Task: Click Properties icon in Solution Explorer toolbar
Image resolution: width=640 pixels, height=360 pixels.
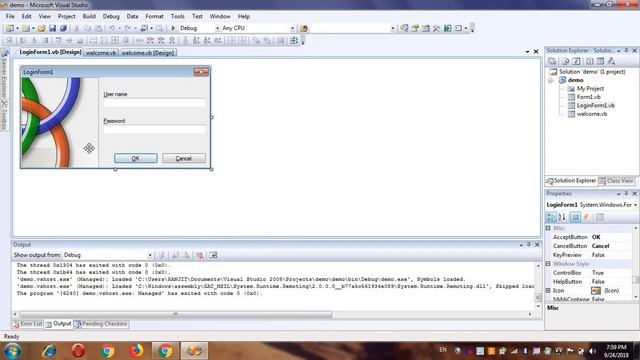Action: click(552, 61)
